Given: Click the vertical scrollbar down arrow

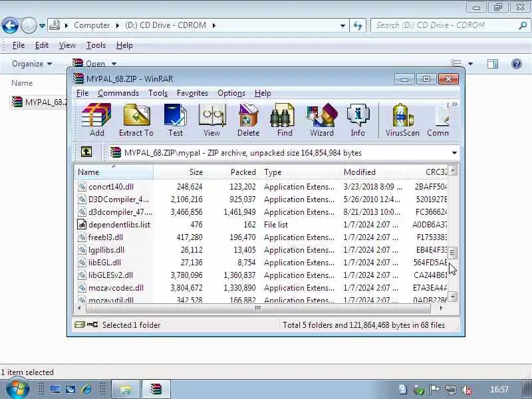Looking at the screenshot, I should point(453,297).
